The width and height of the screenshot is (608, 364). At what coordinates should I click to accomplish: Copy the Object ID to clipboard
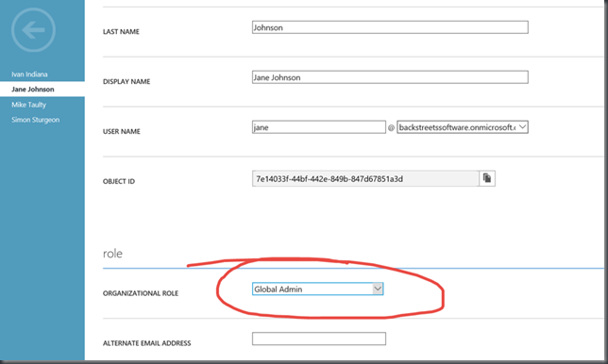pyautogui.click(x=487, y=178)
